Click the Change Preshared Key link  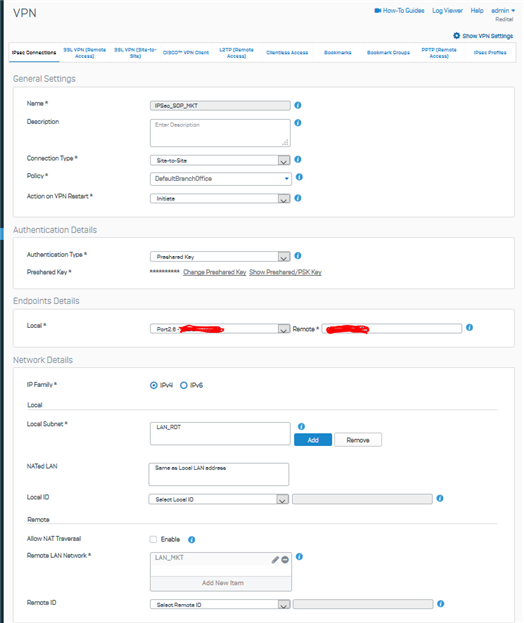(215, 272)
